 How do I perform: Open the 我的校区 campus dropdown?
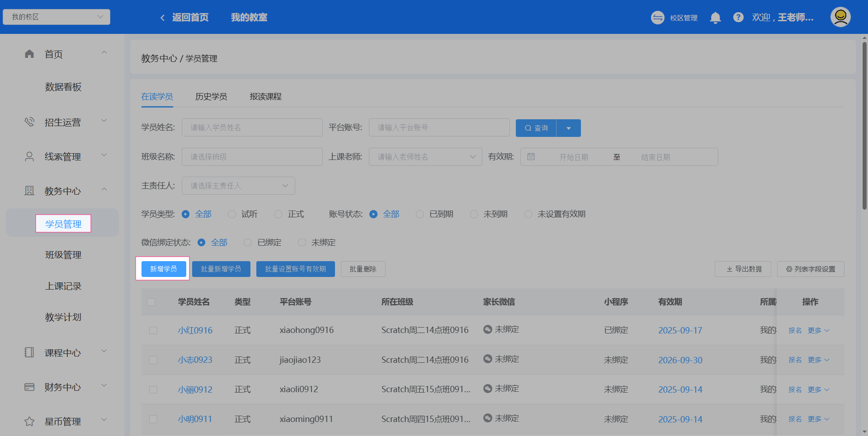click(x=56, y=16)
